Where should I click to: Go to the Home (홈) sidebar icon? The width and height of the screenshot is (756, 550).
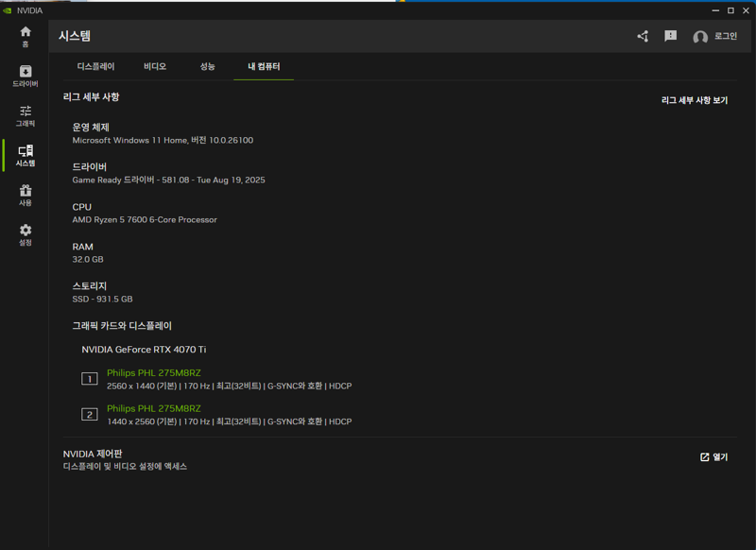pos(26,37)
